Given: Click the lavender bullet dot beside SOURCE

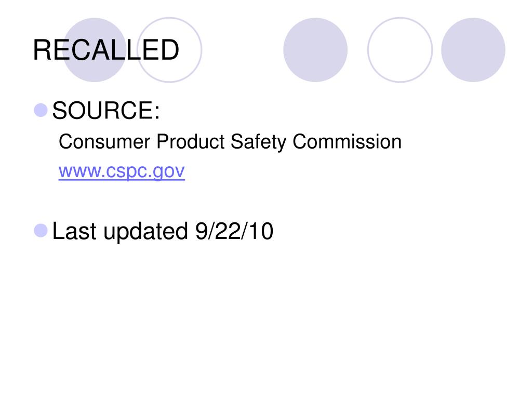Looking at the screenshot, I should [41, 110].
